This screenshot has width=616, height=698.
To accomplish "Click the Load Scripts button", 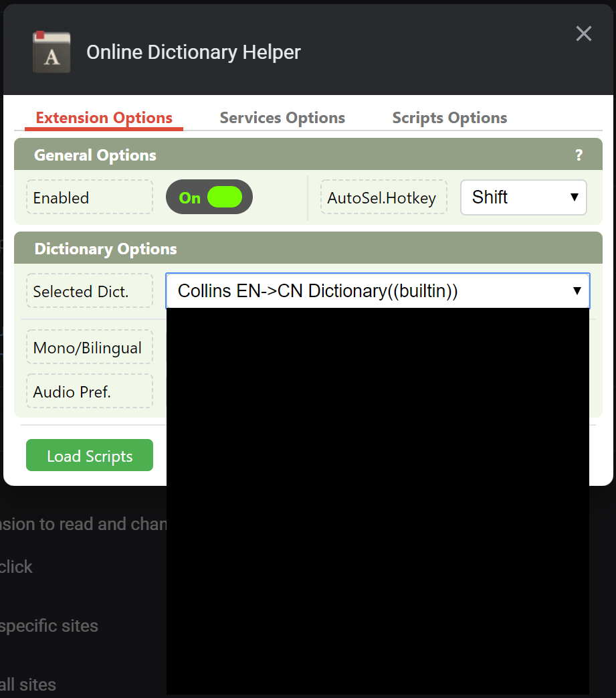I will coord(90,455).
